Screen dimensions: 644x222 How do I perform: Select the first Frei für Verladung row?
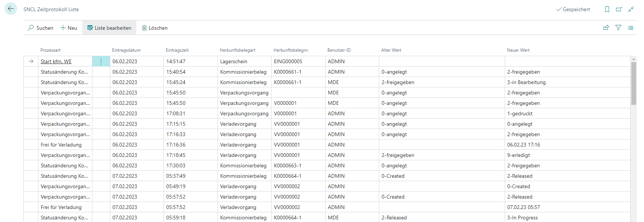click(x=61, y=145)
